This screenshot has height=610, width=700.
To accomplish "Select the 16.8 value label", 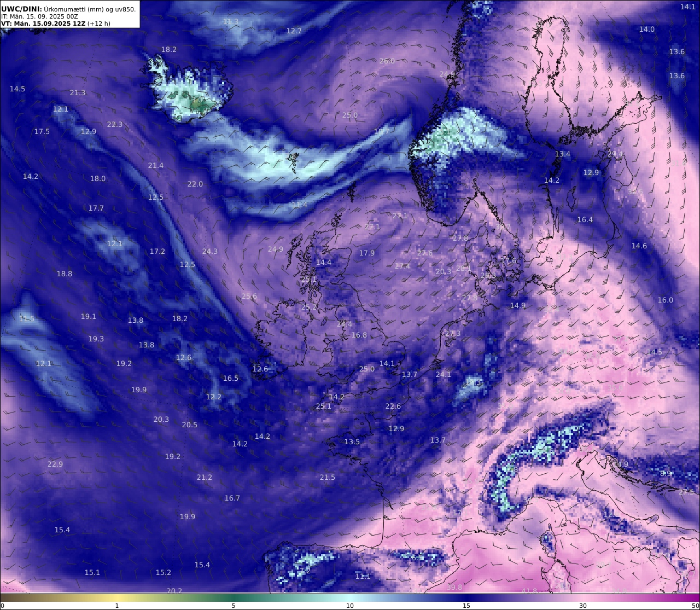I will [x=359, y=335].
